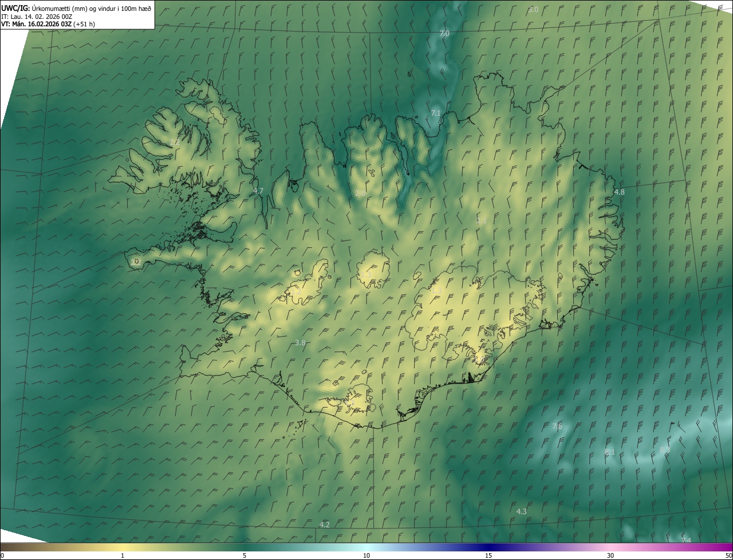Click the 7.1 value label on the map
This screenshot has height=560, width=733.
[436, 113]
